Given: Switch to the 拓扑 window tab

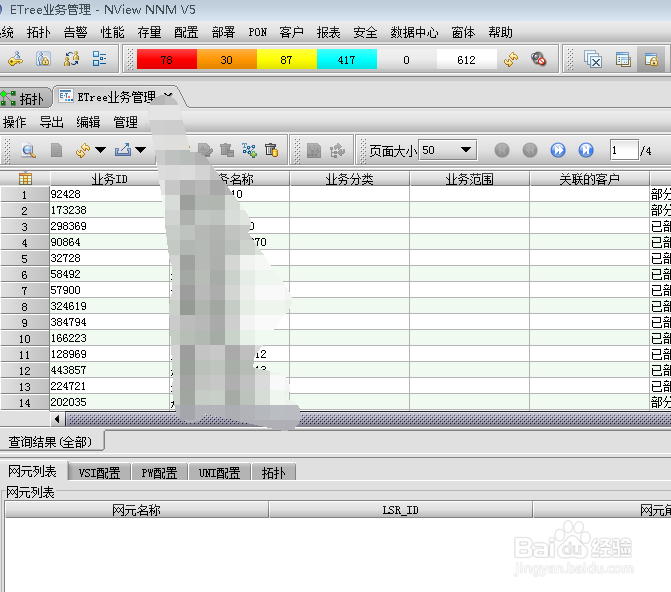Looking at the screenshot, I should point(25,98).
